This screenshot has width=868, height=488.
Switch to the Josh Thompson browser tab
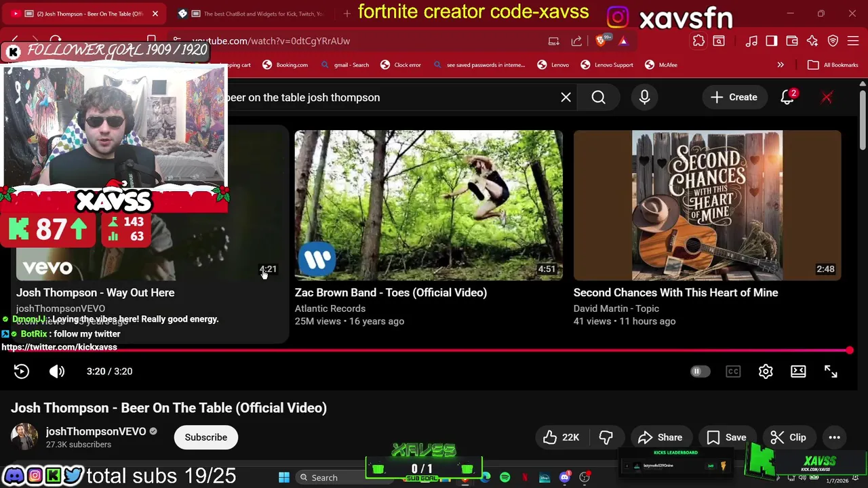[85, 14]
